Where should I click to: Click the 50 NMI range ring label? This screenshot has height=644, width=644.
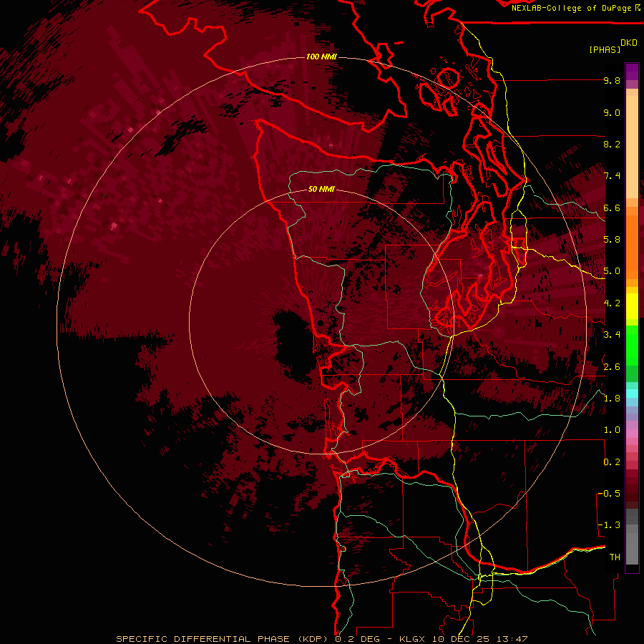pos(321,189)
